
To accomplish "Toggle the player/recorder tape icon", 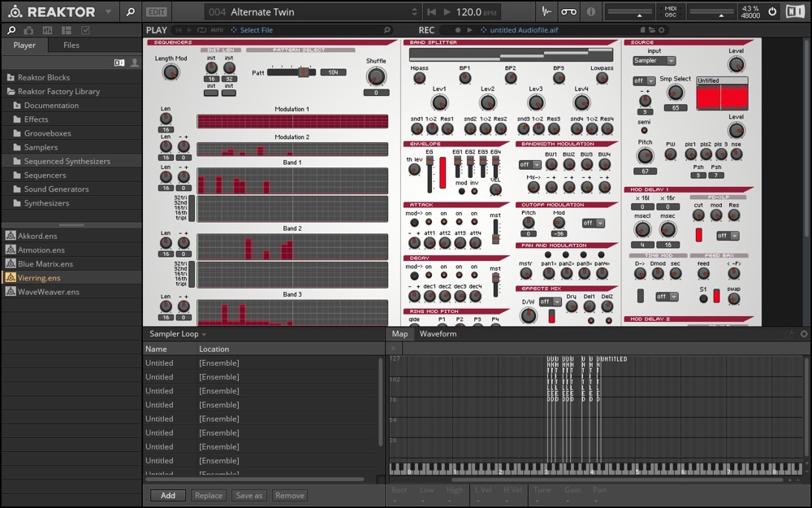I will 568,11.
